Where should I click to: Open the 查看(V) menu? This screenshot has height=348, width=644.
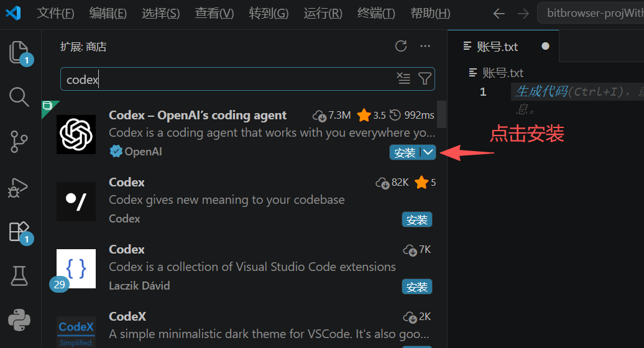coord(214,14)
